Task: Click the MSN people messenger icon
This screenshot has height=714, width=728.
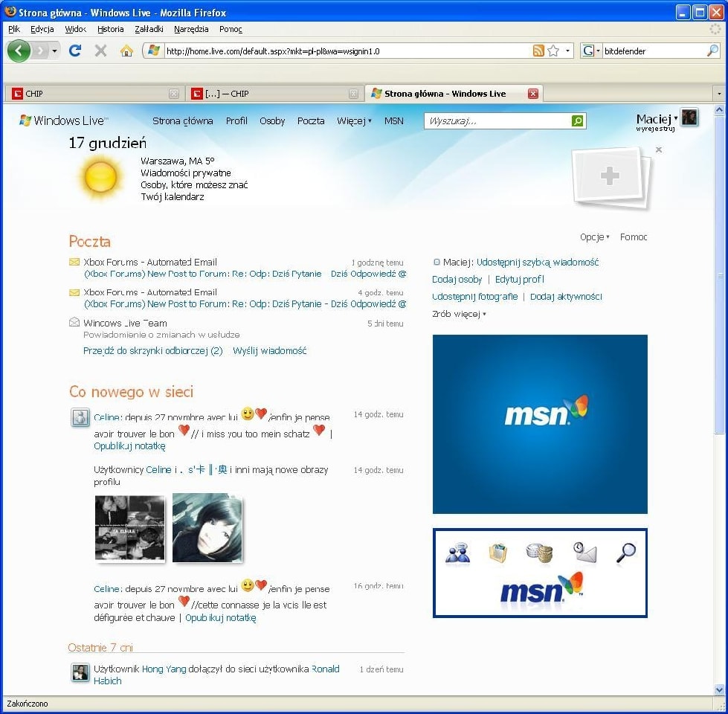Action: click(x=458, y=553)
